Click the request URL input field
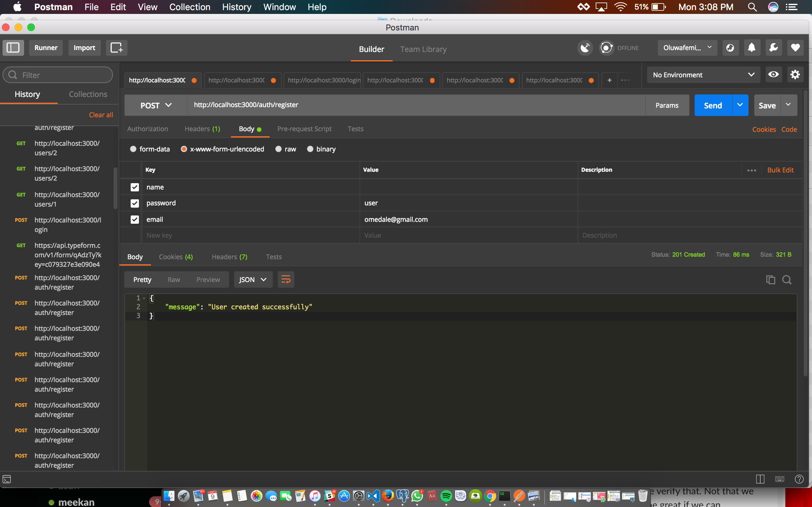Screen dimensions: 812x507 [x=416, y=105]
